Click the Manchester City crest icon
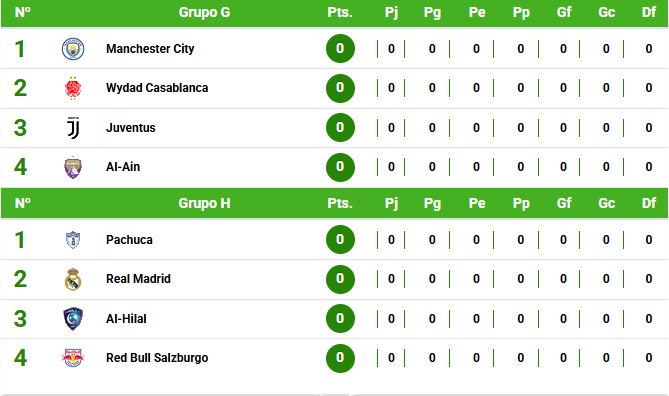 point(73,49)
